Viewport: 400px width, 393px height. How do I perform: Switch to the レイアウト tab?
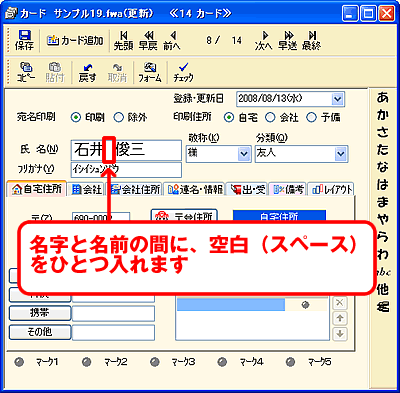click(331, 190)
